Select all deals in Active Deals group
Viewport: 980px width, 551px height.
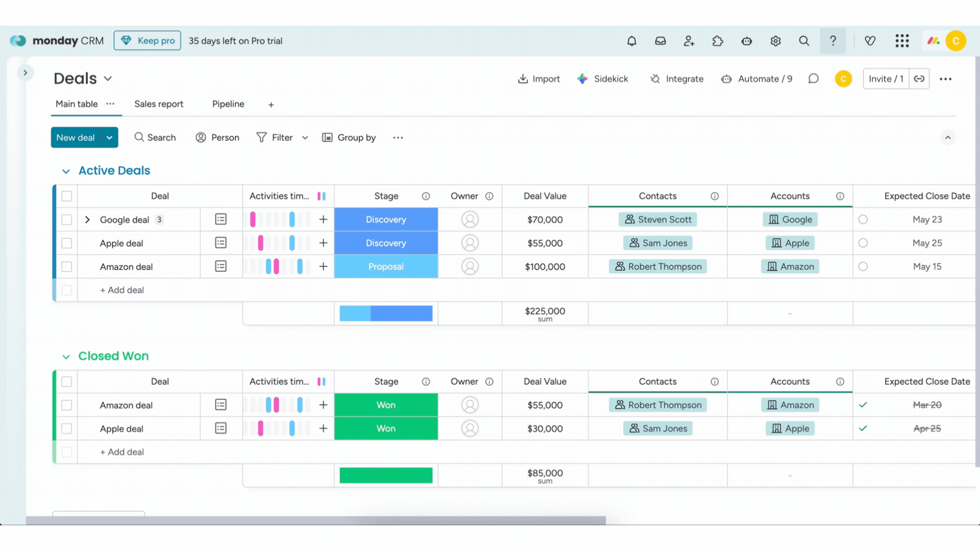[67, 196]
